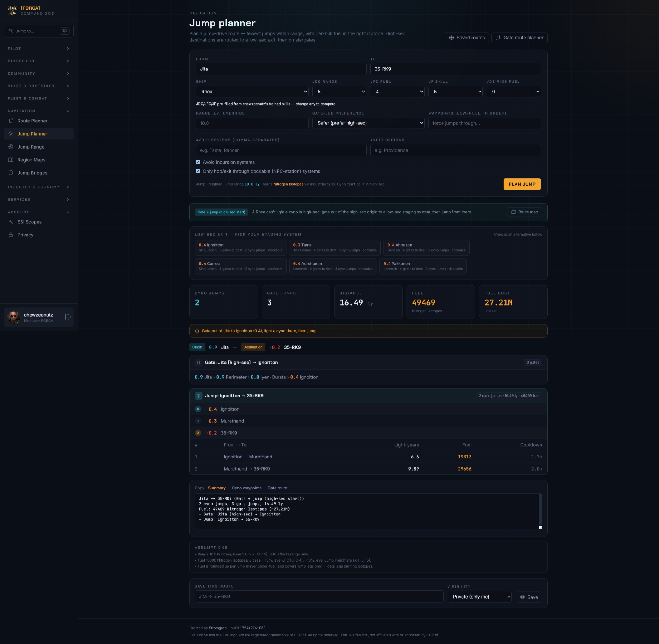
Task: Expand Industry & Economy section
Action: (x=39, y=187)
